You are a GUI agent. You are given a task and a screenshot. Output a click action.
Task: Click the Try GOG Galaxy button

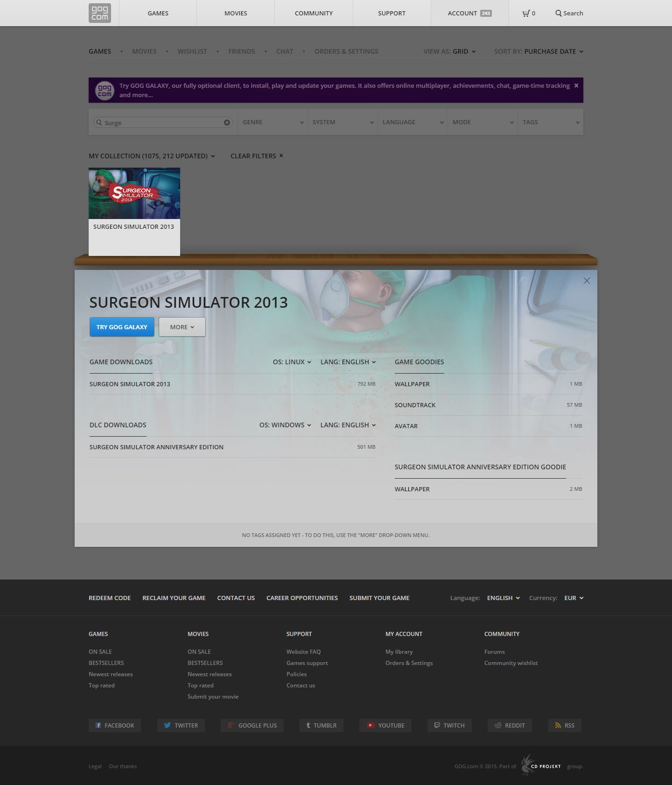122,327
